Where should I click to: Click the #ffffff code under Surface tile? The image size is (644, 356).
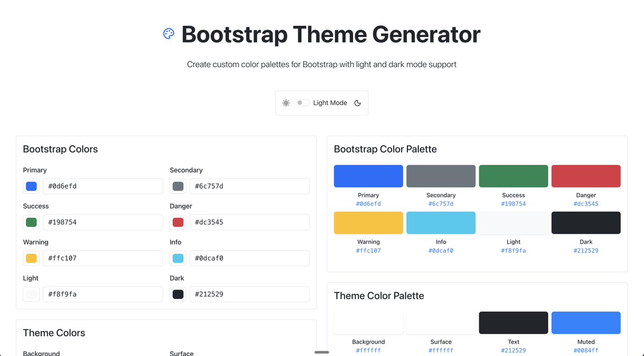(x=441, y=351)
